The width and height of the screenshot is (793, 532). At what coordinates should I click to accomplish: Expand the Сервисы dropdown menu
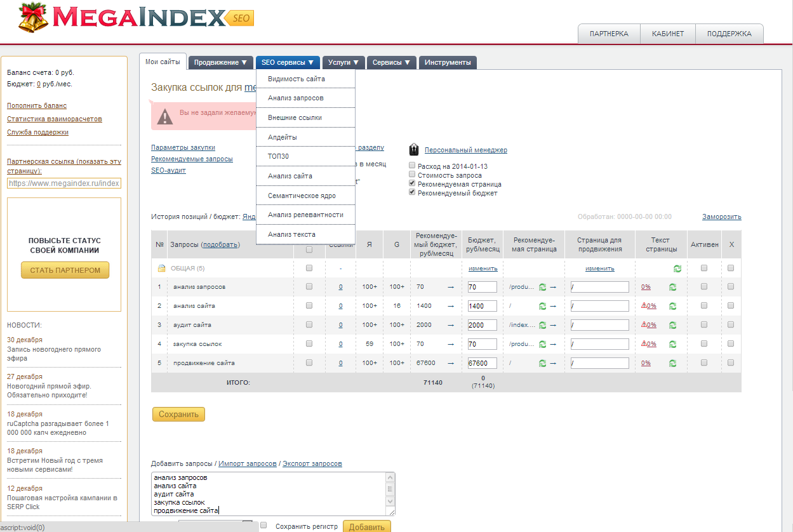[x=391, y=63]
